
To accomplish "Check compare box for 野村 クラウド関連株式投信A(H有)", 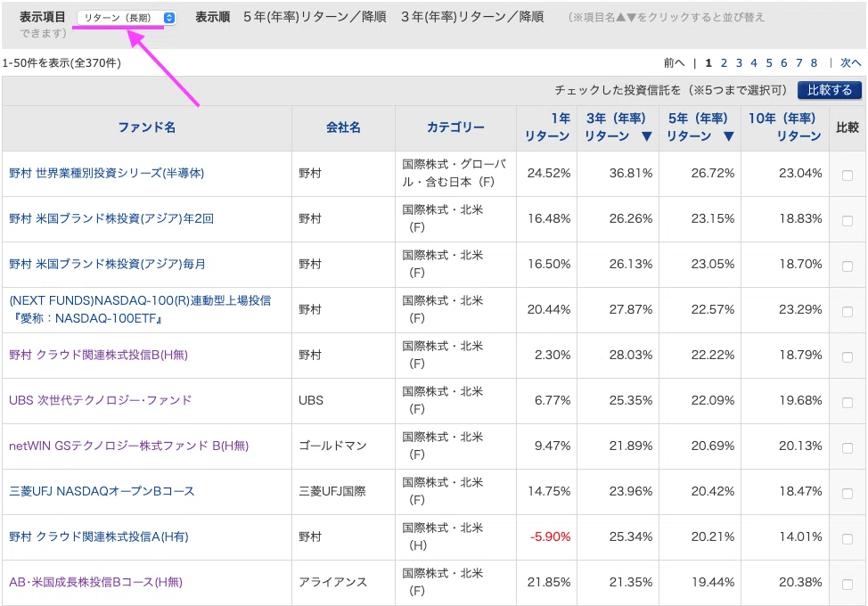I will tap(847, 538).
